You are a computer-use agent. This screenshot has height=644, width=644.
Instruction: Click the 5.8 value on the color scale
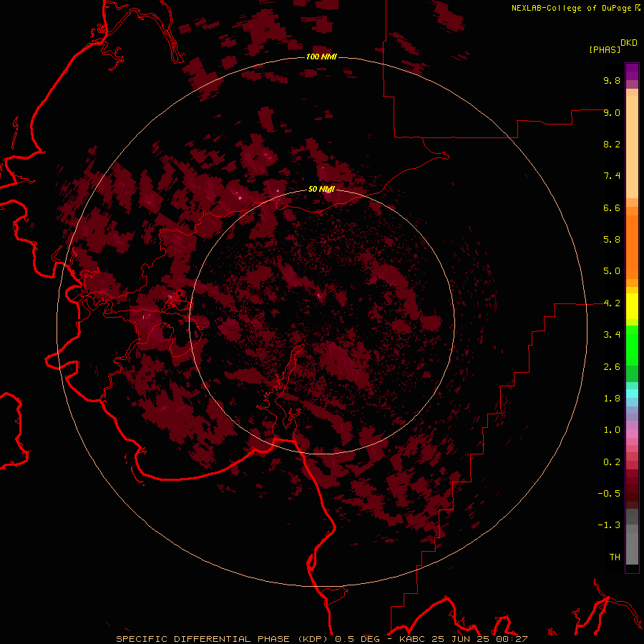[x=612, y=240]
